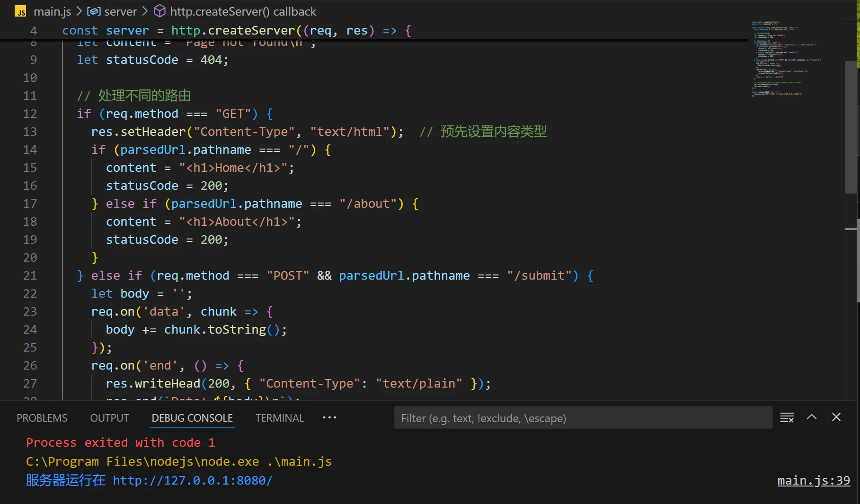Maximize the panel with the chevron-up icon
Viewport: 860px width, 504px height.
click(812, 417)
